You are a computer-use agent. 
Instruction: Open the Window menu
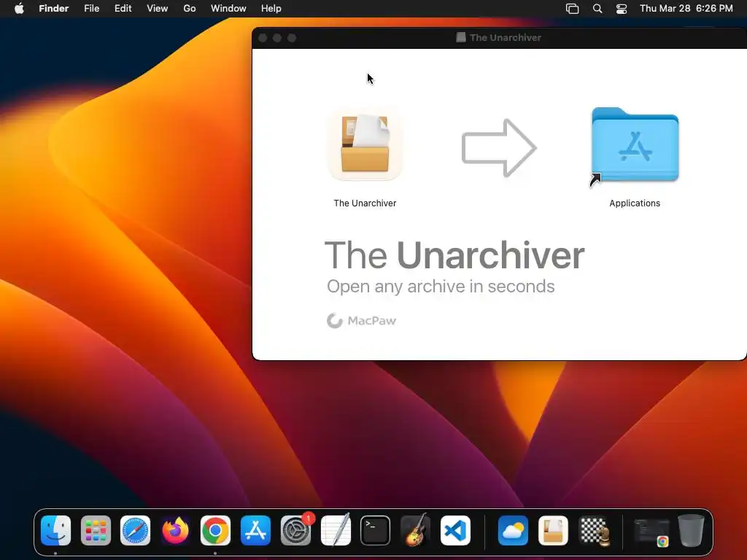228,9
